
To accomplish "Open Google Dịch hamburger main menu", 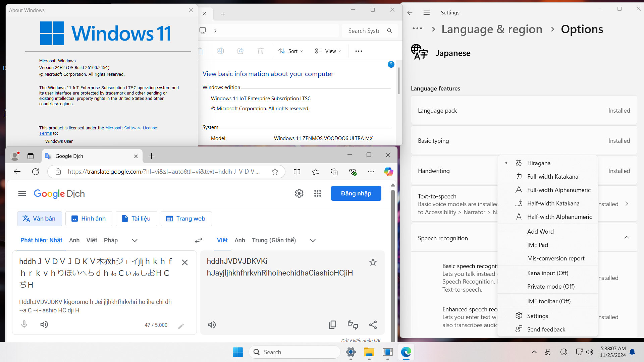I will click(x=22, y=193).
